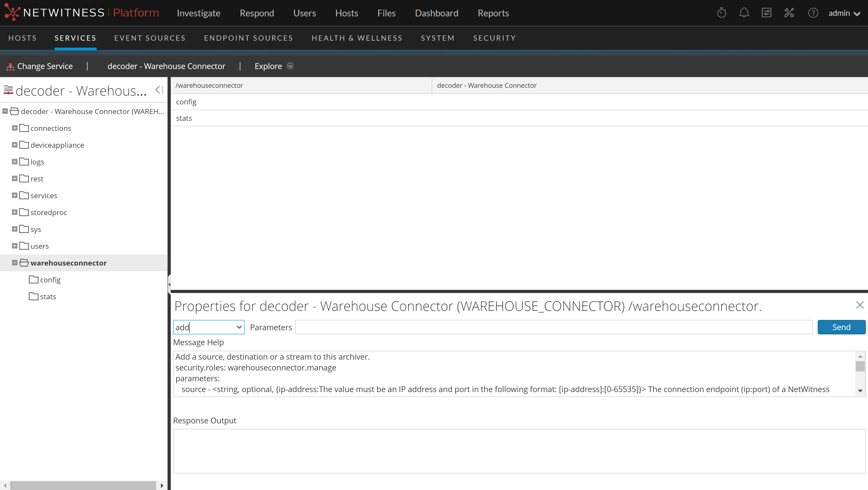Collapse the warehouseconnector tree node
The height and width of the screenshot is (490, 868).
pos(14,263)
